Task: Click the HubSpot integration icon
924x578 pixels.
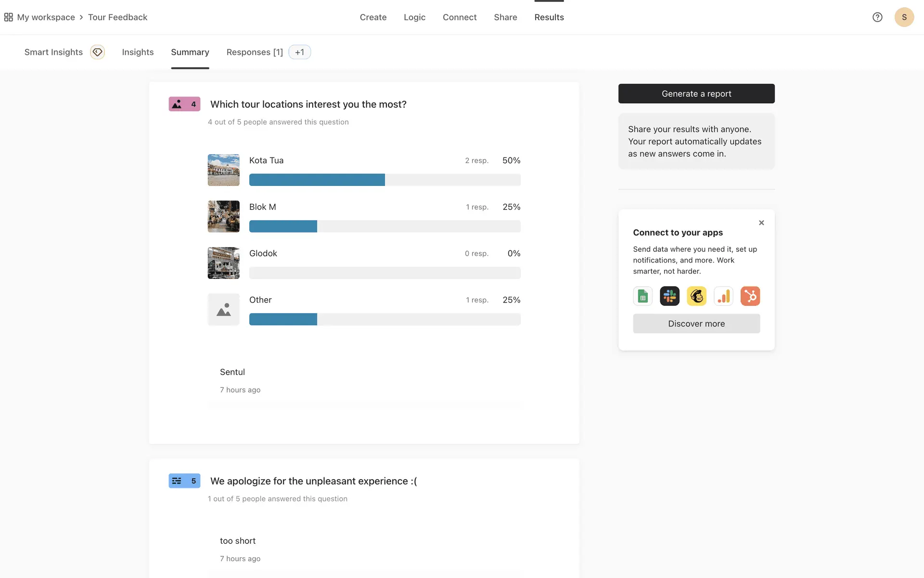Action: coord(750,296)
